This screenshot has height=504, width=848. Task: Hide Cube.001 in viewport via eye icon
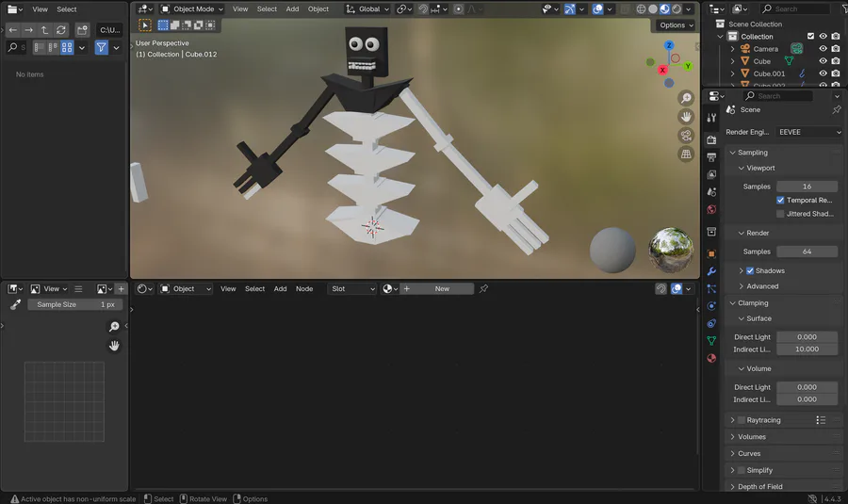(x=824, y=73)
